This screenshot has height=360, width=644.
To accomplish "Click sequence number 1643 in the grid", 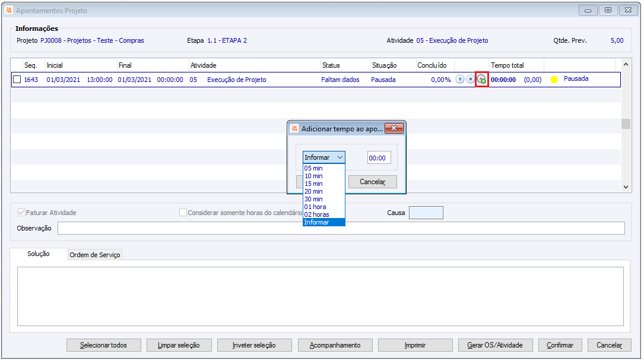I will 31,80.
